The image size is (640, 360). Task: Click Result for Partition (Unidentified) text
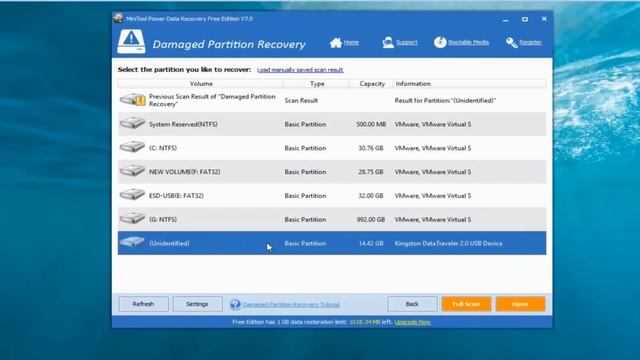tap(445, 100)
